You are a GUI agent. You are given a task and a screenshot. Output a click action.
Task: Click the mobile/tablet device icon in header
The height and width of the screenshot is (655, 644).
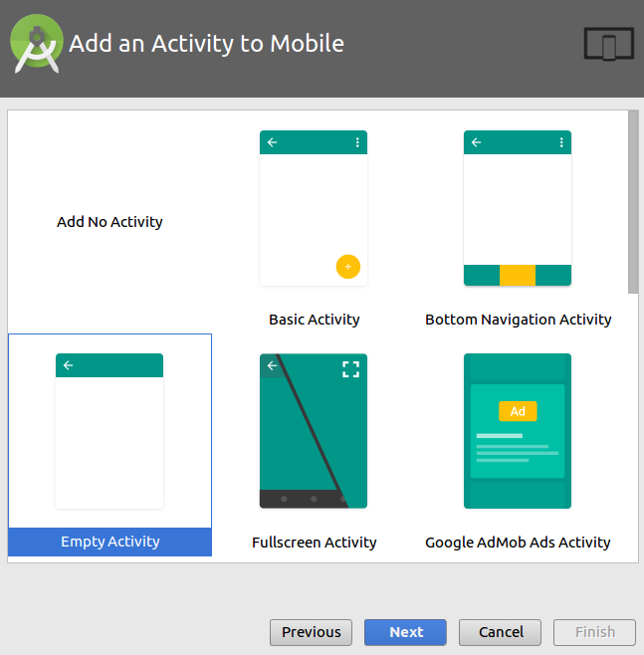[x=608, y=45]
